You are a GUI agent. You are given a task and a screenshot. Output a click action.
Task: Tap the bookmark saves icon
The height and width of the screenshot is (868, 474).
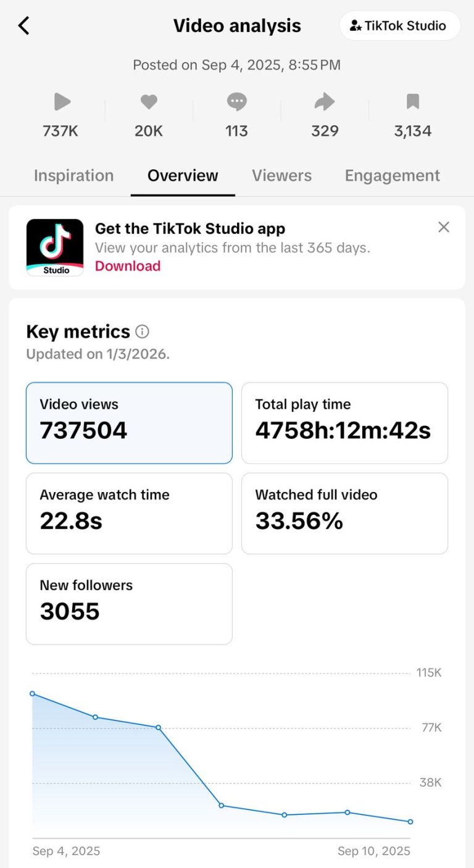[413, 101]
